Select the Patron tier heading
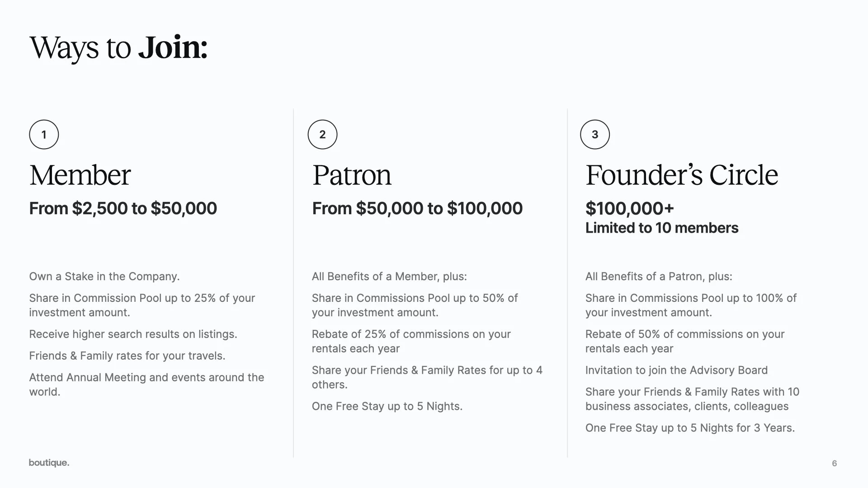This screenshot has height=488, width=868. click(352, 175)
